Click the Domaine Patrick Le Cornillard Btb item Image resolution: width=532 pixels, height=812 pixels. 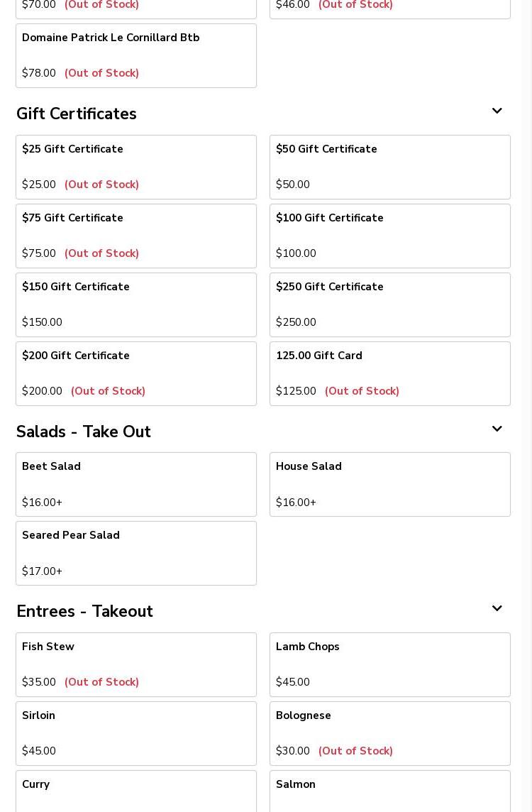coord(135,55)
